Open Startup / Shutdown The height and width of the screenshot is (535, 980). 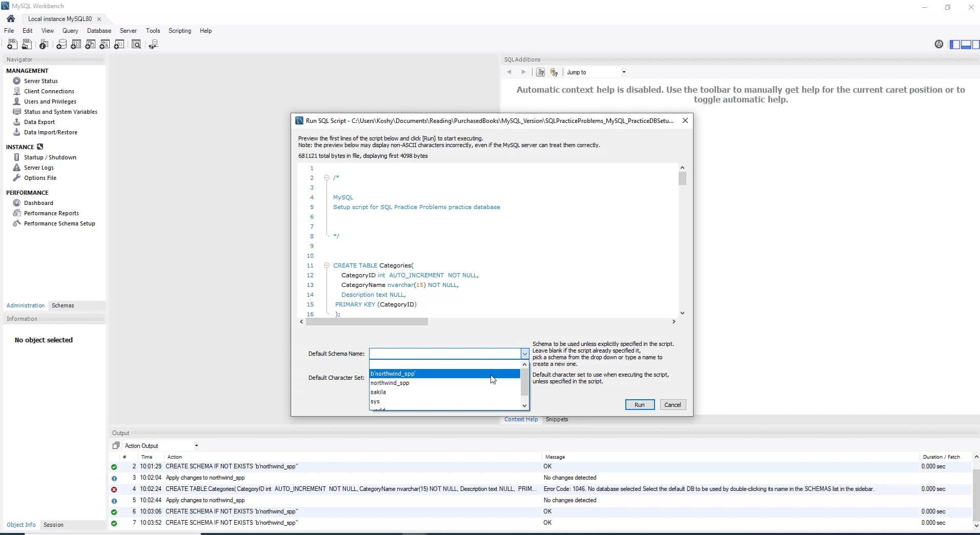50,157
